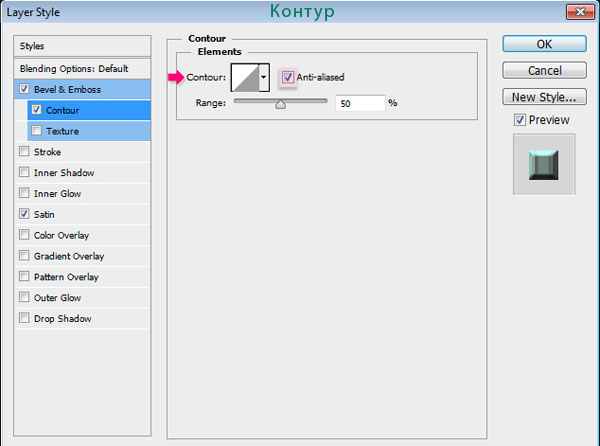Uncheck the Contour checkbox in list
Image resolution: width=600 pixels, height=446 pixels.
click(x=36, y=110)
